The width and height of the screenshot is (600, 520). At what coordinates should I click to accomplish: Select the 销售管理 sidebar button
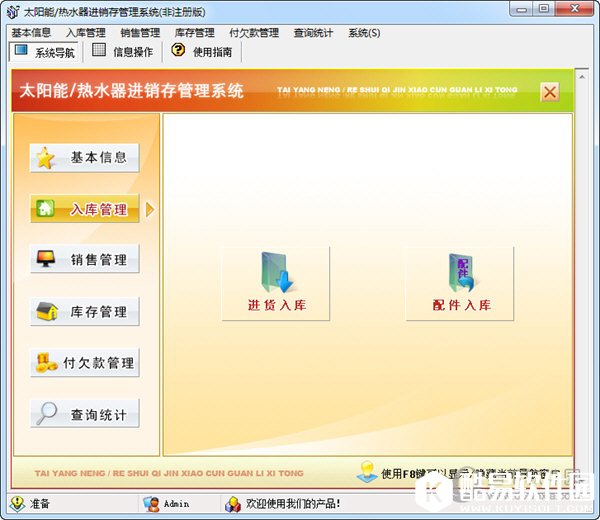coord(85,259)
